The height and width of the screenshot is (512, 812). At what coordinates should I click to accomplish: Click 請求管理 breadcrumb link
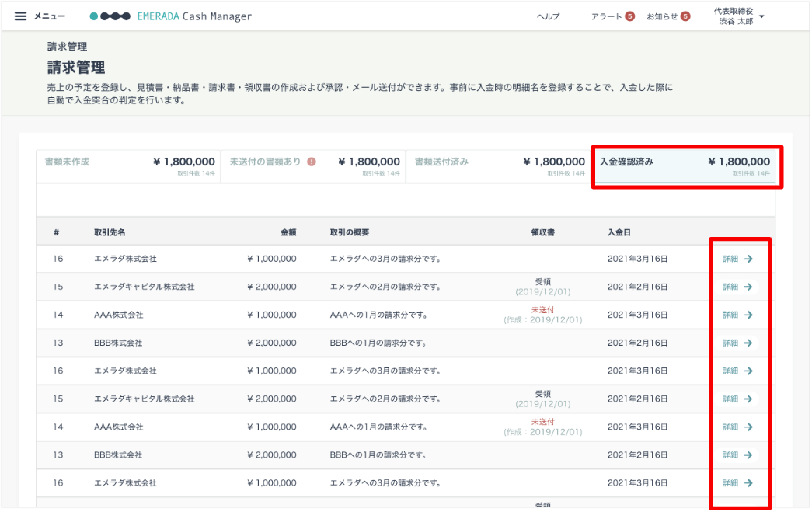click(x=68, y=47)
